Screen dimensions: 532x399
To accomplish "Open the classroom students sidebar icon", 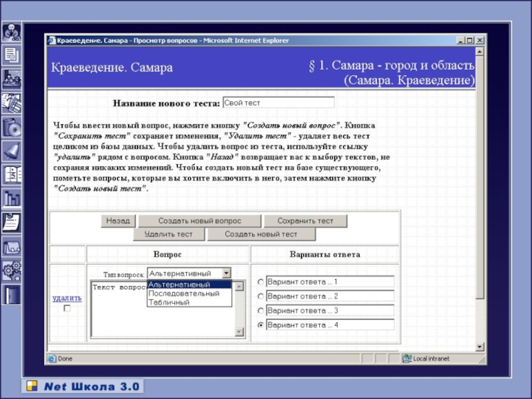I will pyautogui.click(x=12, y=79).
